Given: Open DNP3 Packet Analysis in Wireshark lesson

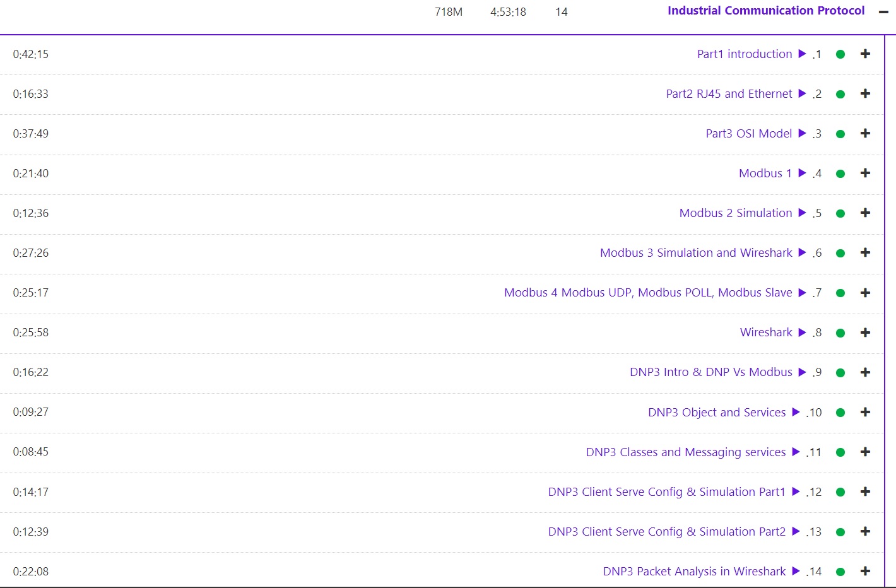Looking at the screenshot, I should (x=694, y=572).
